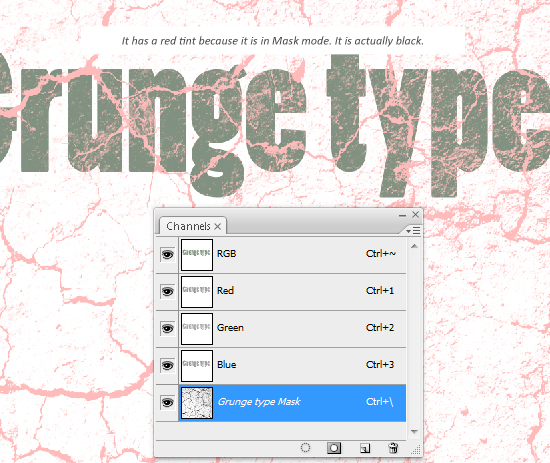Close the Channels panel window

coord(415,214)
